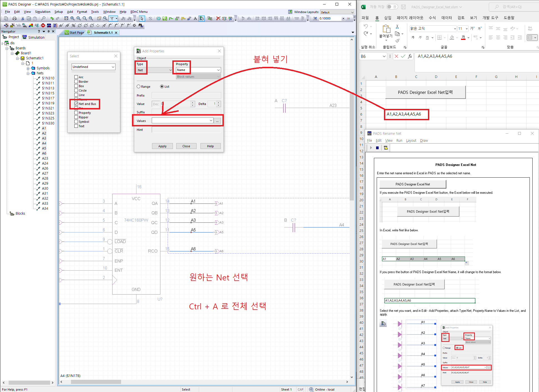Click the Print icon in PADS toolbar
Image resolution: width=539 pixels, height=392 pixels.
click(x=14, y=18)
